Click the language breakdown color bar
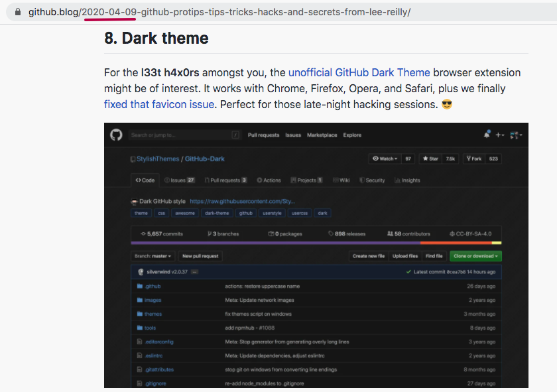 point(316,243)
